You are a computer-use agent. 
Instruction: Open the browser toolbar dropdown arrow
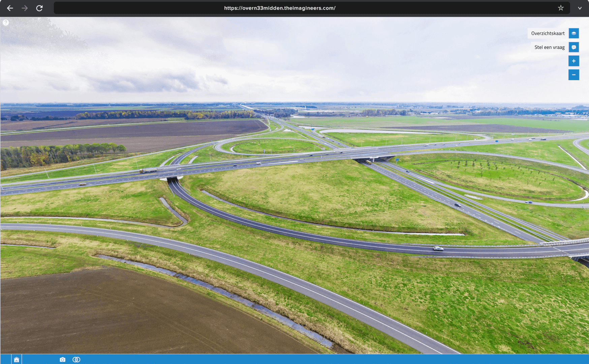click(580, 8)
